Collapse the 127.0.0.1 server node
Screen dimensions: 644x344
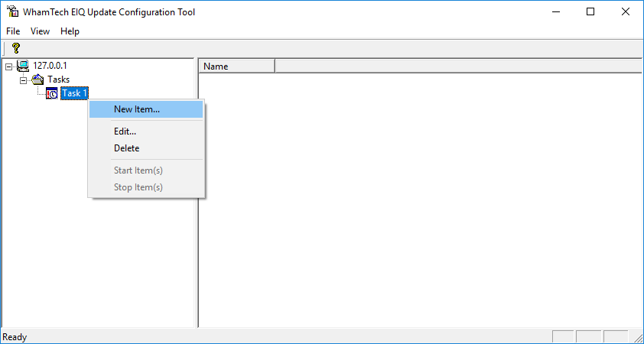[8, 67]
